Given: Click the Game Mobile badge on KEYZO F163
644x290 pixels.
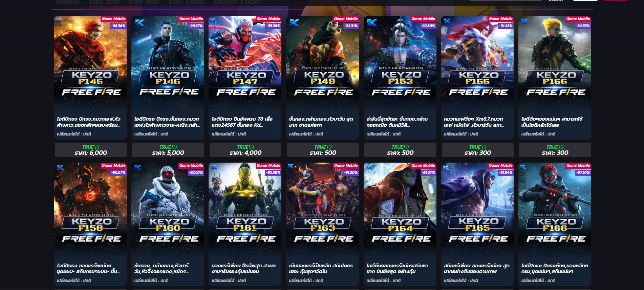Looking at the screenshot, I should pyautogui.click(x=346, y=165).
